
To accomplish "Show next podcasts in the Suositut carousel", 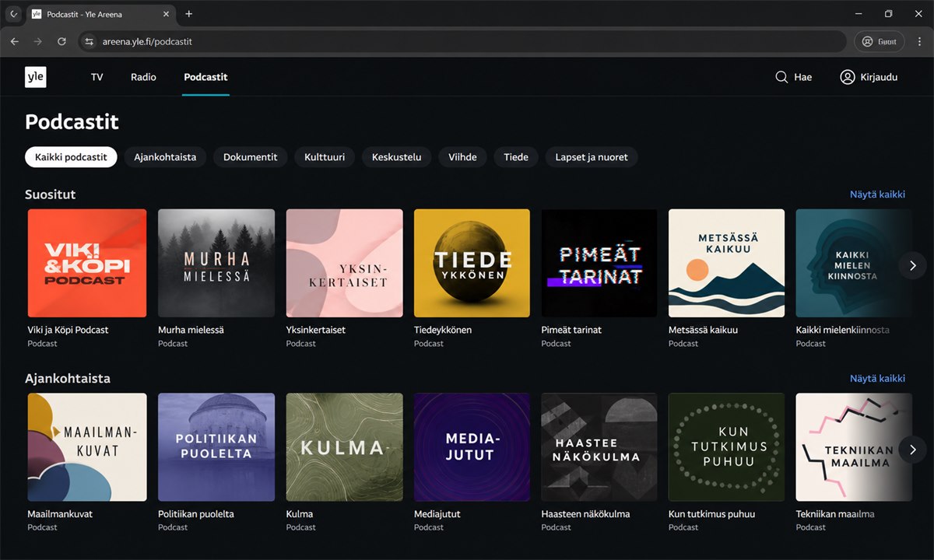I will coord(913,265).
